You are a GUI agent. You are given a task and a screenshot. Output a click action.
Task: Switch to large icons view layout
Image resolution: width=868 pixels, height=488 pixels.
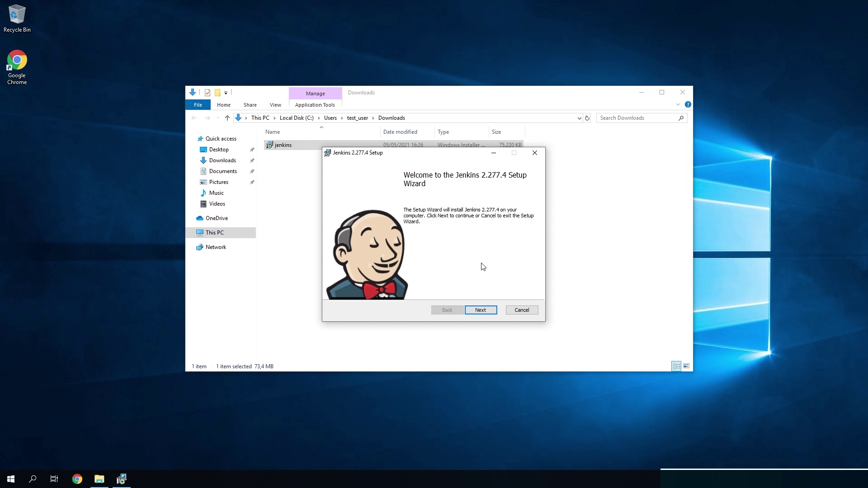686,366
